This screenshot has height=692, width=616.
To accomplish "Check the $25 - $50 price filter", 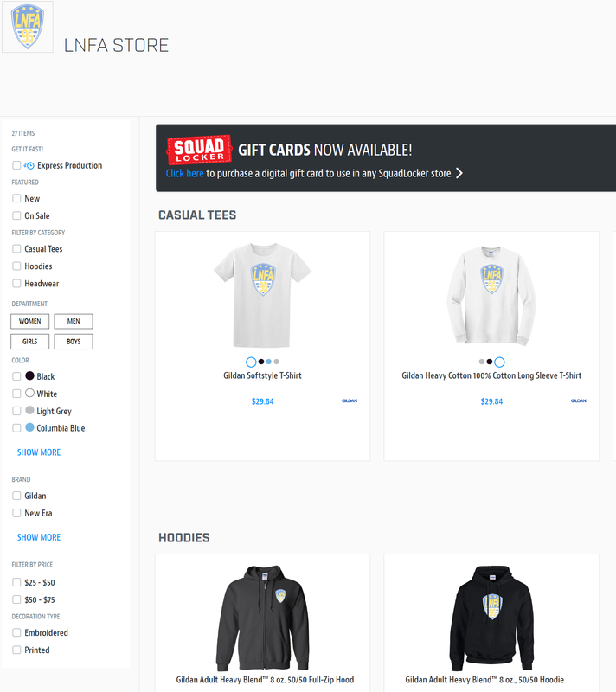I will coord(16,582).
